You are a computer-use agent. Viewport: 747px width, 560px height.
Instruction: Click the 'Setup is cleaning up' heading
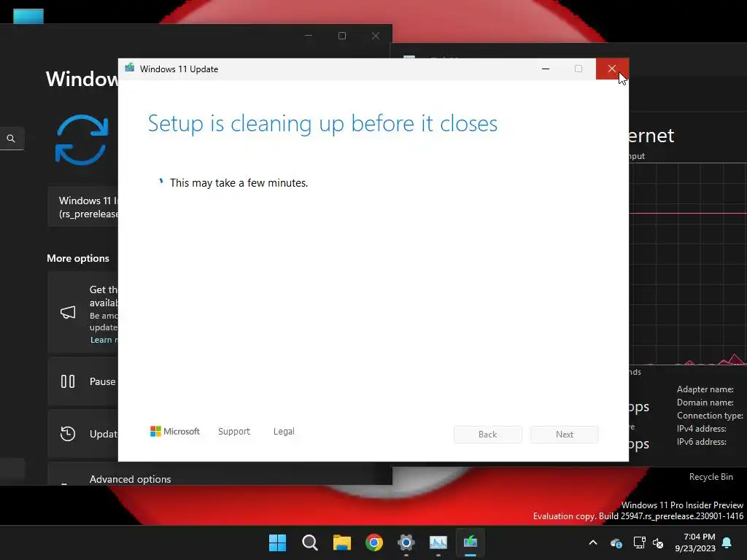tap(322, 124)
